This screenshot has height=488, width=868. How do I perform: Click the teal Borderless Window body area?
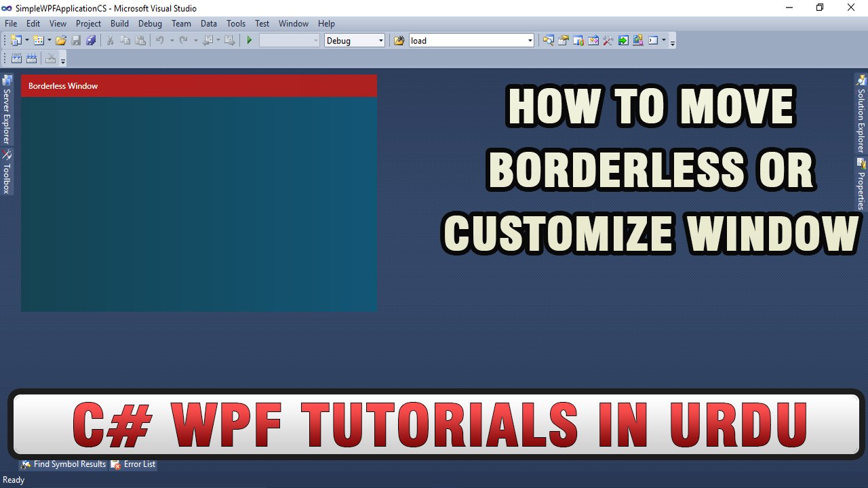pyautogui.click(x=199, y=204)
